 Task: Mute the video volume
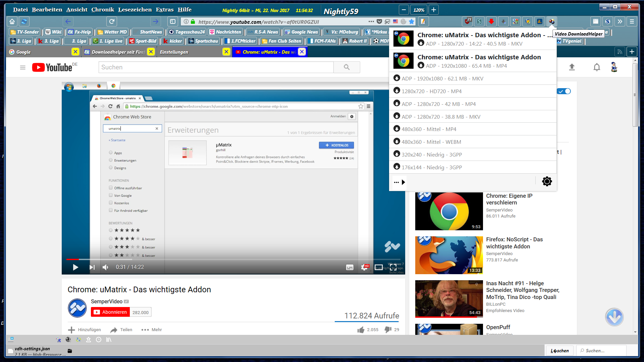(105, 267)
